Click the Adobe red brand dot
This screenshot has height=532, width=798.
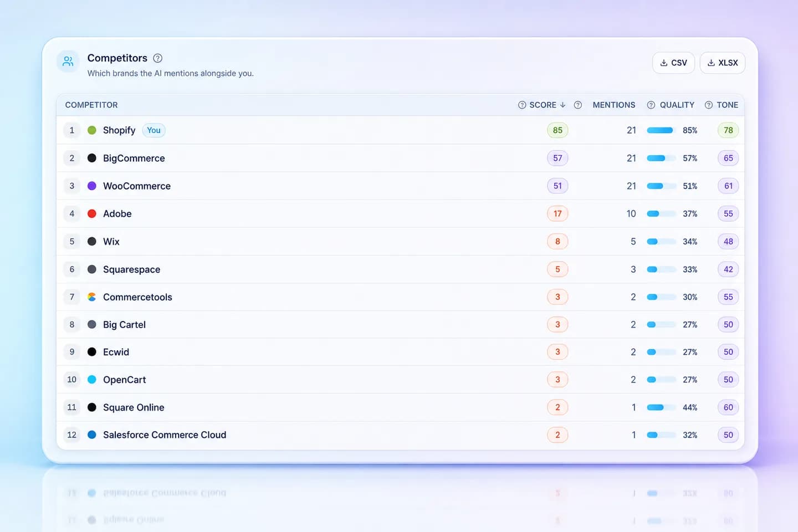(x=92, y=213)
